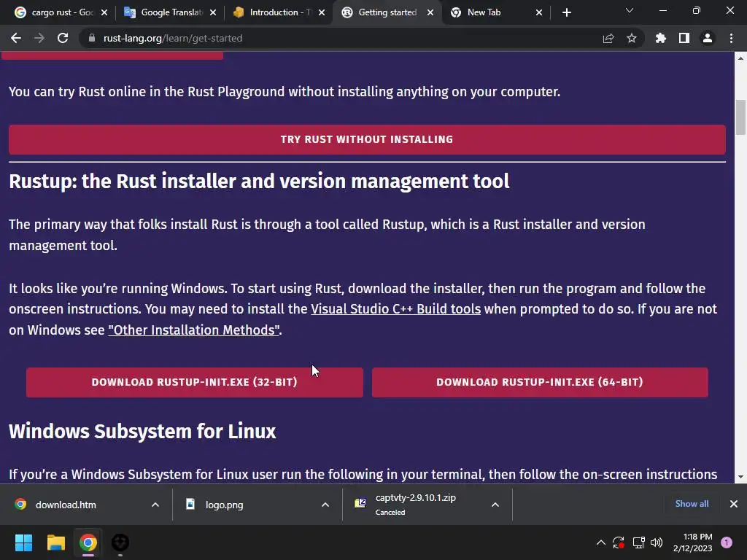The image size is (747, 560).
Task: Click the scrollbar down arrow
Action: [x=740, y=477]
